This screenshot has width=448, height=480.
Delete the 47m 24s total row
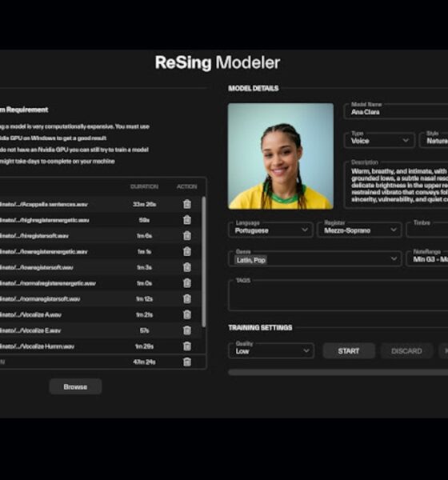point(186,362)
